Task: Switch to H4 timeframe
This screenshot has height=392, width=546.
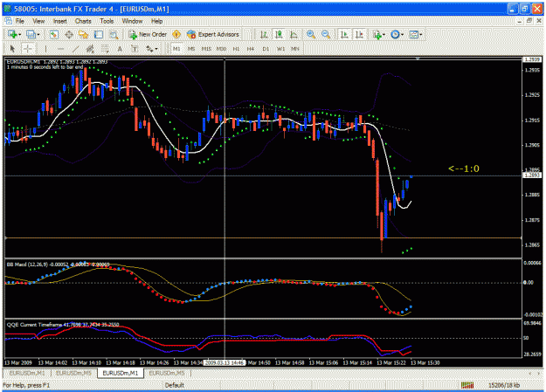Action: coord(251,49)
